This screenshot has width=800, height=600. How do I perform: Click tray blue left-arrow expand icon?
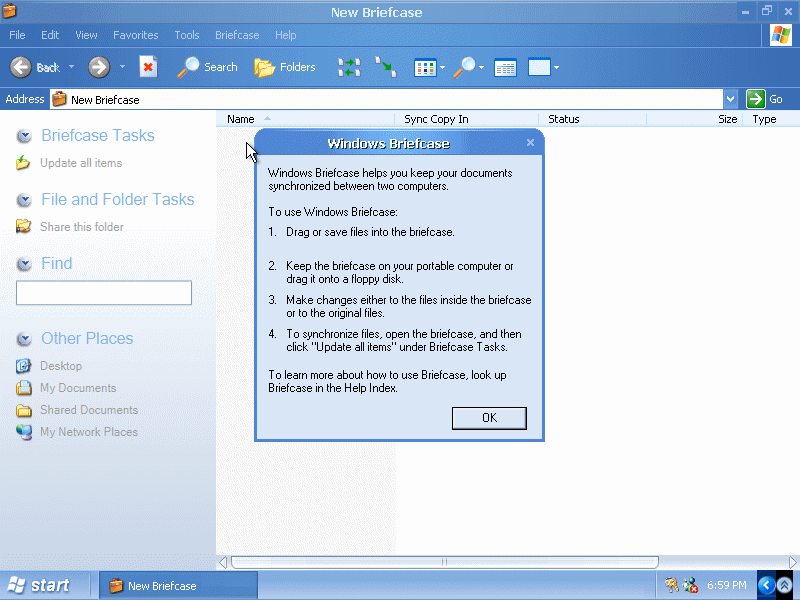tap(766, 585)
